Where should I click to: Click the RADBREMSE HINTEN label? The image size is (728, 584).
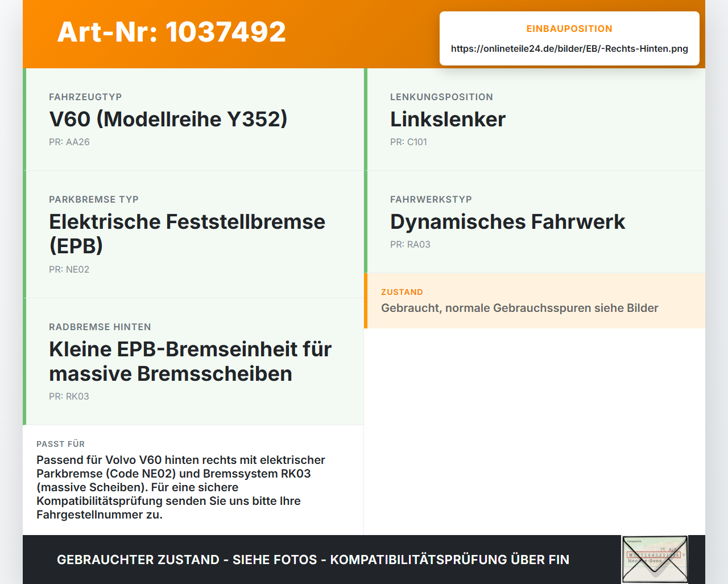[100, 327]
